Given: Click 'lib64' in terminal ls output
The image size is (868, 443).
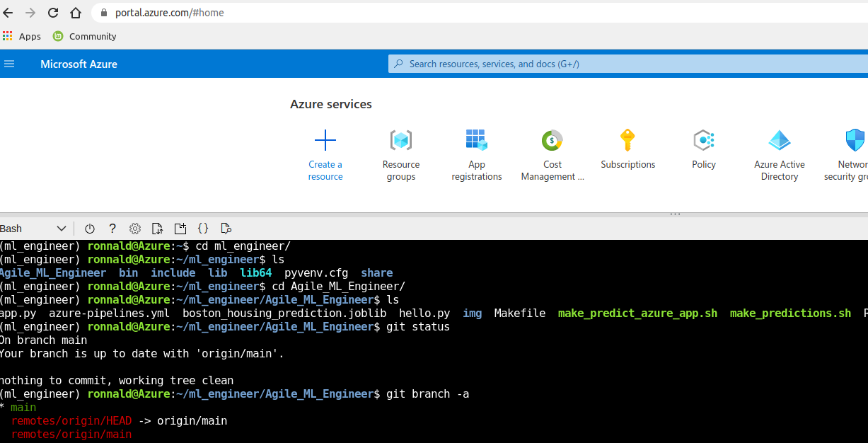Looking at the screenshot, I should pyautogui.click(x=256, y=272).
